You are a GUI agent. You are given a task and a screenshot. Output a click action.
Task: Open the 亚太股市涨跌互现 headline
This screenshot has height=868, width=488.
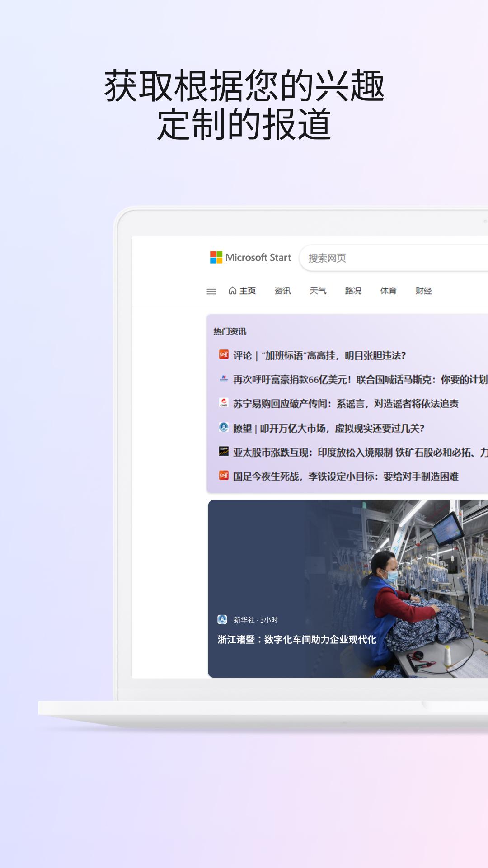click(x=360, y=452)
